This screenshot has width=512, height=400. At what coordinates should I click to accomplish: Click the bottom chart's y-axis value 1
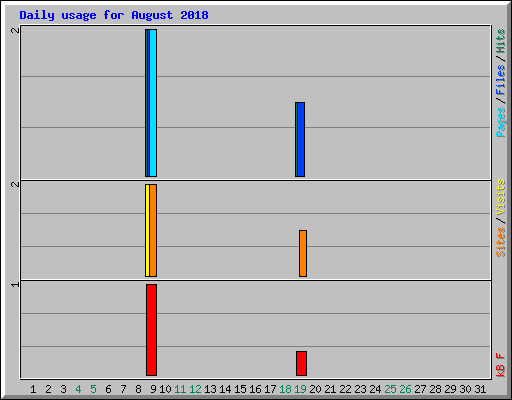(15, 284)
